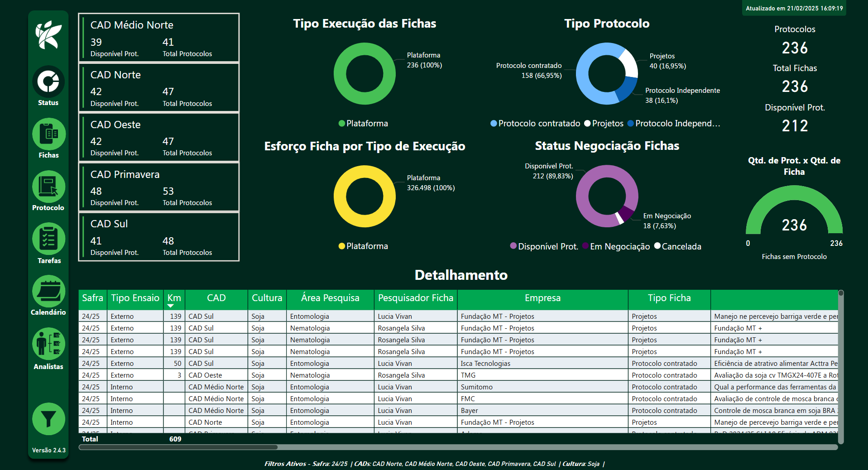The image size is (868, 470).
Task: Click Disponível Prot. legend marker in Status Negociação
Action: pyautogui.click(x=513, y=246)
